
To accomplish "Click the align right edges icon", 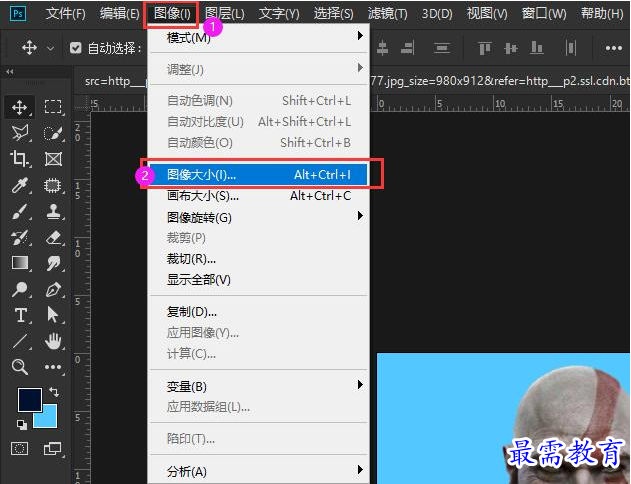I will click(408, 48).
